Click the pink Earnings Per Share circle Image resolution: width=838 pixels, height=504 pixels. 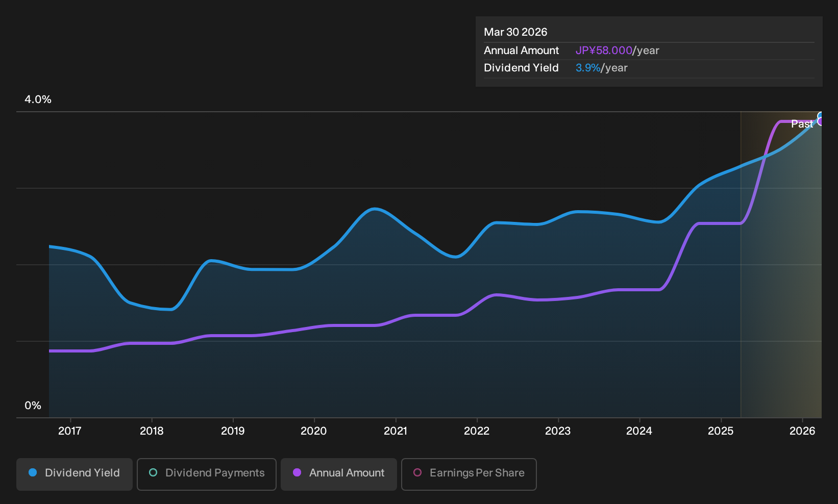(417, 473)
